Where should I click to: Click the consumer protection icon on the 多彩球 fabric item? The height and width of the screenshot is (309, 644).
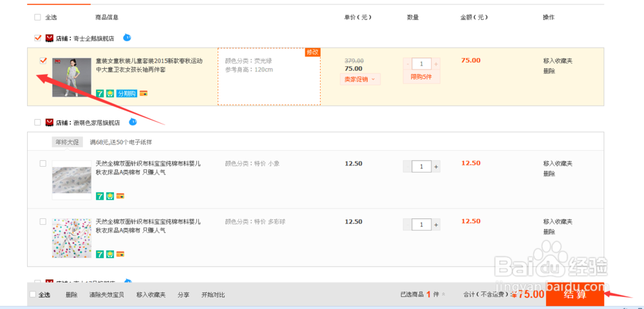pos(109,254)
